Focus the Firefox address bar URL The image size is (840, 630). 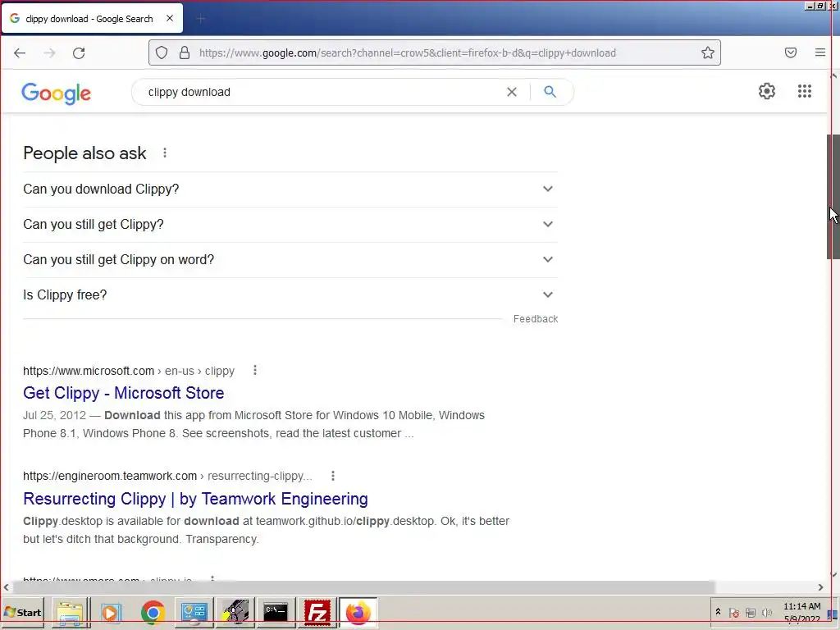pos(407,52)
